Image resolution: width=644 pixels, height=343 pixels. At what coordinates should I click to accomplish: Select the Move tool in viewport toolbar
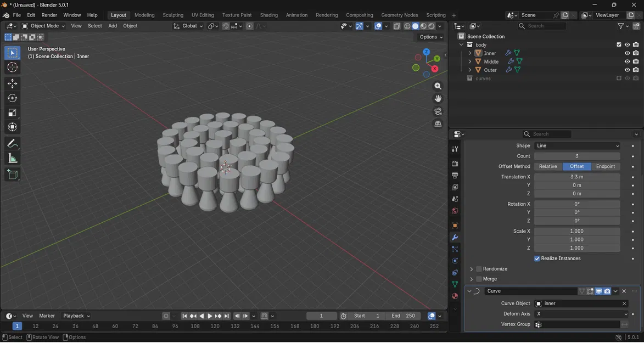[x=12, y=83]
